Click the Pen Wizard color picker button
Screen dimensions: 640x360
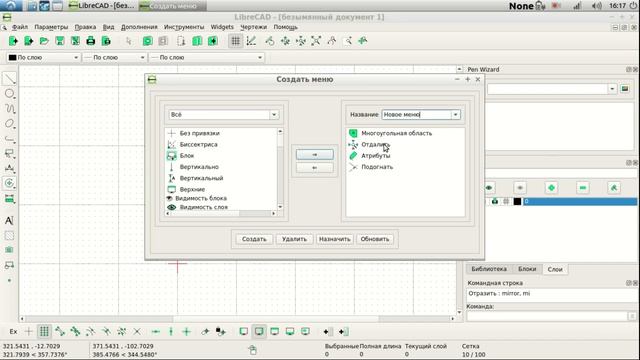click(x=625, y=89)
